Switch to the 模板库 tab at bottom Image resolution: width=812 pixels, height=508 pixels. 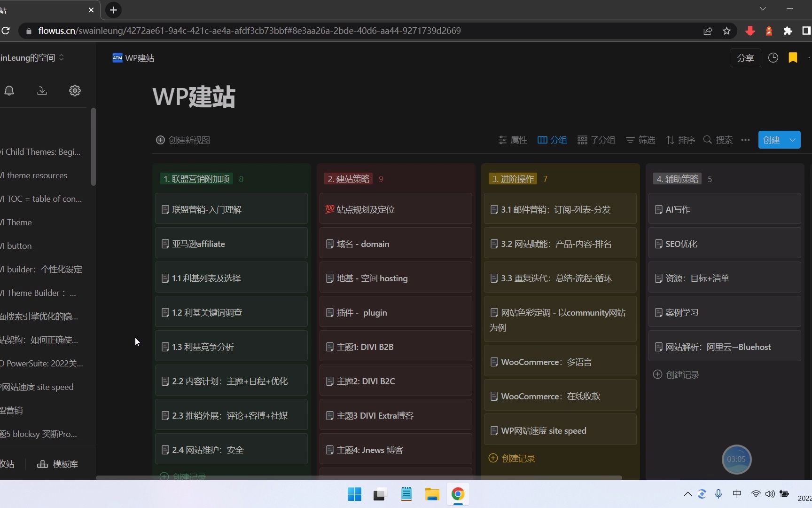(x=57, y=464)
